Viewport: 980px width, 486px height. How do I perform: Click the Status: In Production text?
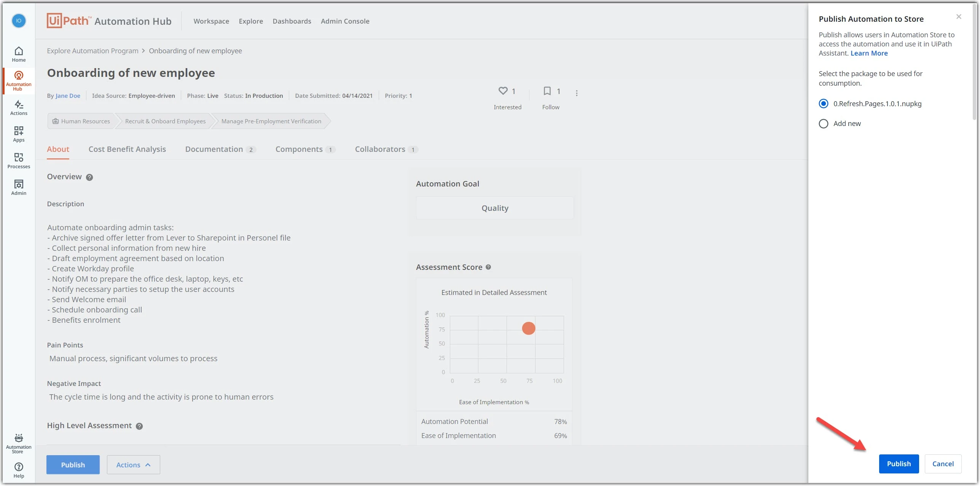(x=253, y=96)
